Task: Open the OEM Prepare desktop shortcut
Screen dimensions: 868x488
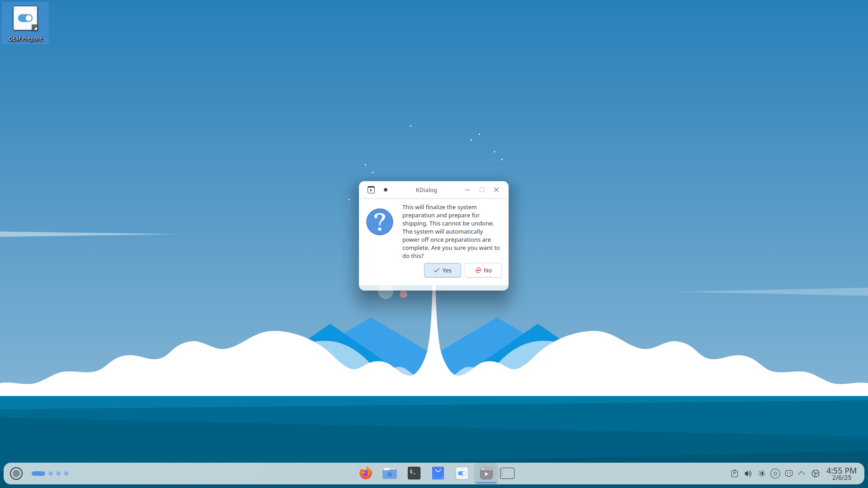Action: 25,23
